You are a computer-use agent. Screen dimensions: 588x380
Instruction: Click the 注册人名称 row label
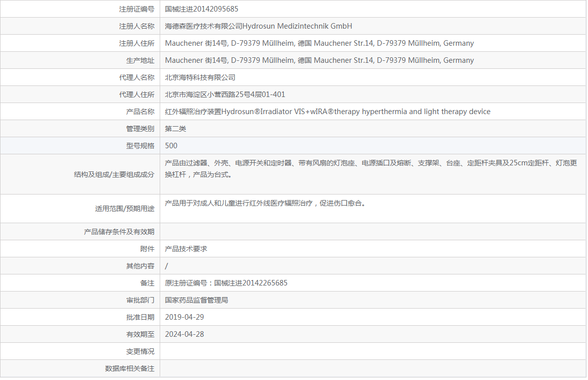pos(137,26)
